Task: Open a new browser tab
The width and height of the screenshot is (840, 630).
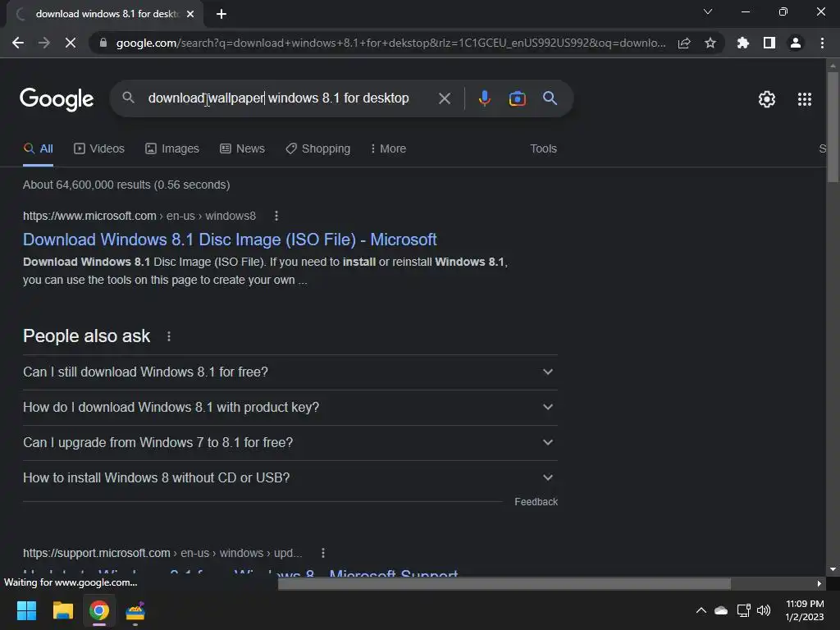Action: [x=221, y=15]
